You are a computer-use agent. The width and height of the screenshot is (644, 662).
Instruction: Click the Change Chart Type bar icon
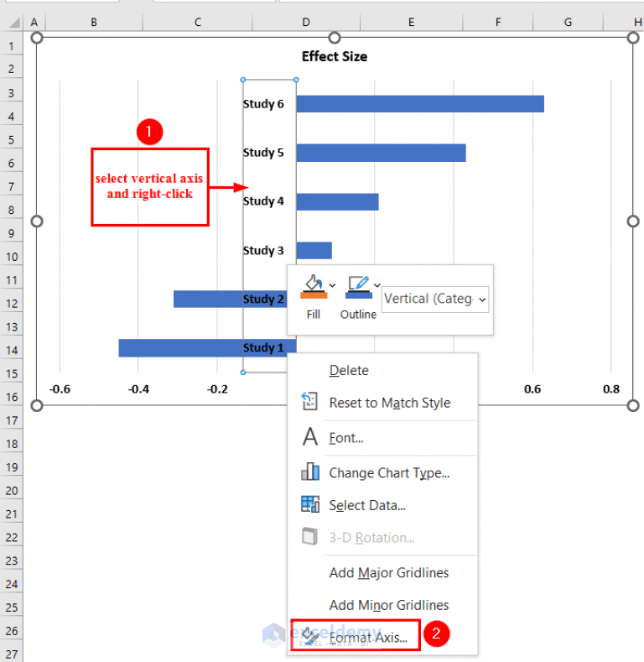click(310, 472)
